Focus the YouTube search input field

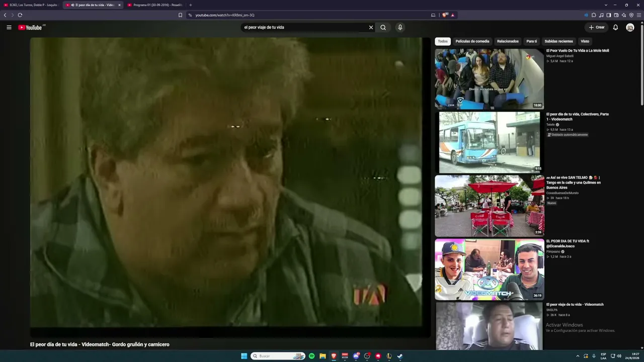coord(304,27)
